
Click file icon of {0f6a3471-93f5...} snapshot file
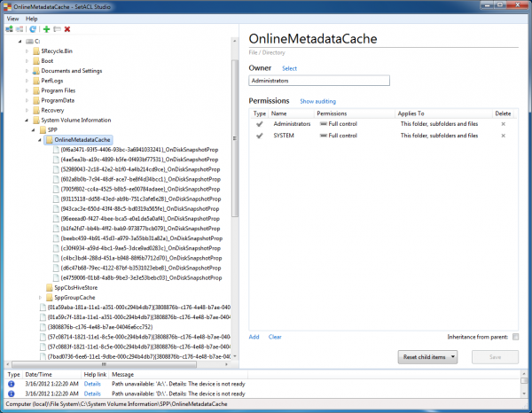(57, 150)
